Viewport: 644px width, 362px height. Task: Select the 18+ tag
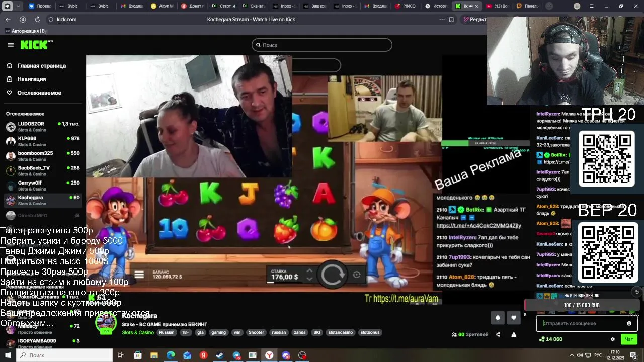coord(186,332)
